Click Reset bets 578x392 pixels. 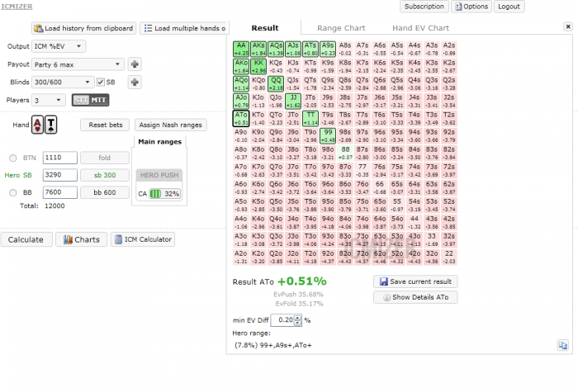[106, 125]
